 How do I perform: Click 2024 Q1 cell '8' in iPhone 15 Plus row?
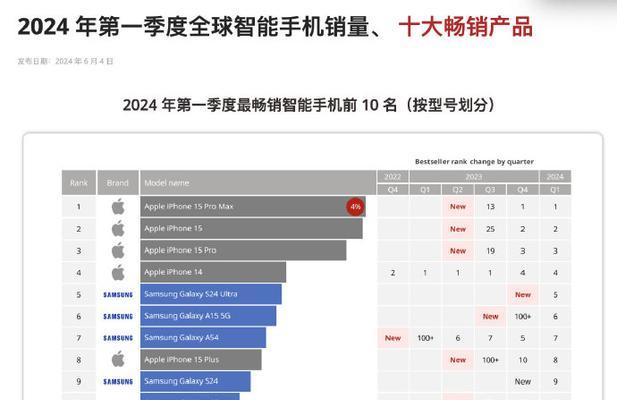tap(555, 359)
